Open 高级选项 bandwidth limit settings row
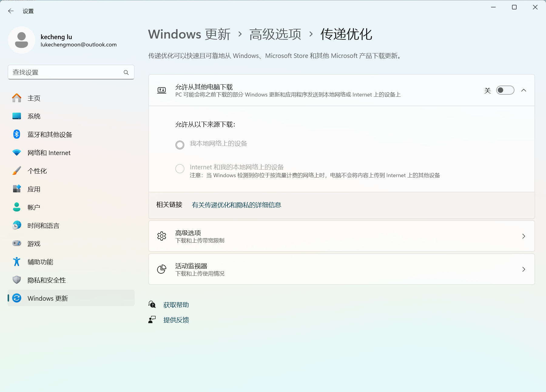 [341, 236]
